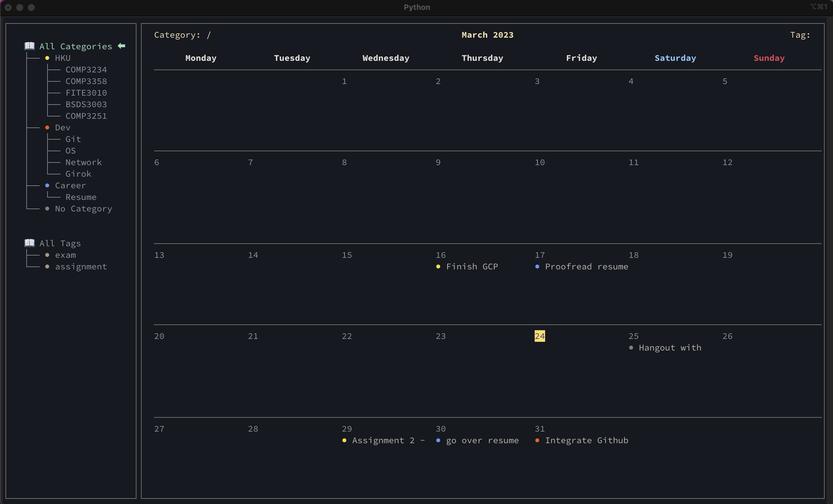Collapse the Dev category node
The image size is (833, 504).
pyautogui.click(x=63, y=127)
